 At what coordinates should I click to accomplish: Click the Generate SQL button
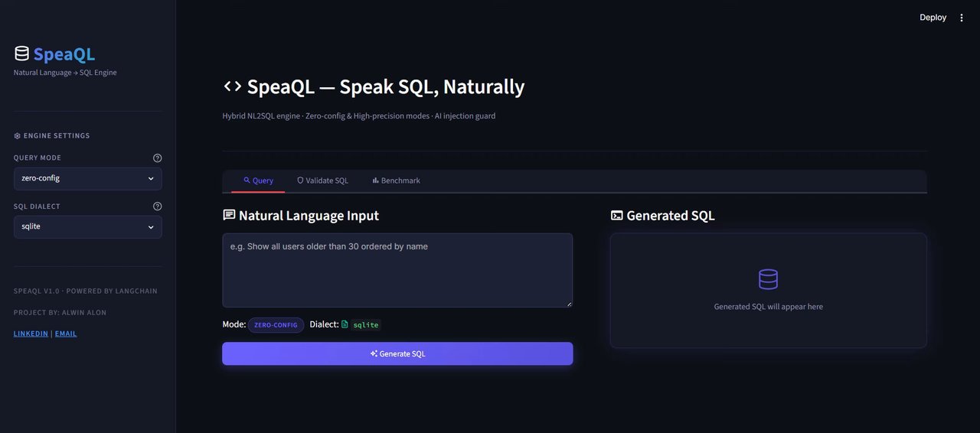tap(397, 353)
